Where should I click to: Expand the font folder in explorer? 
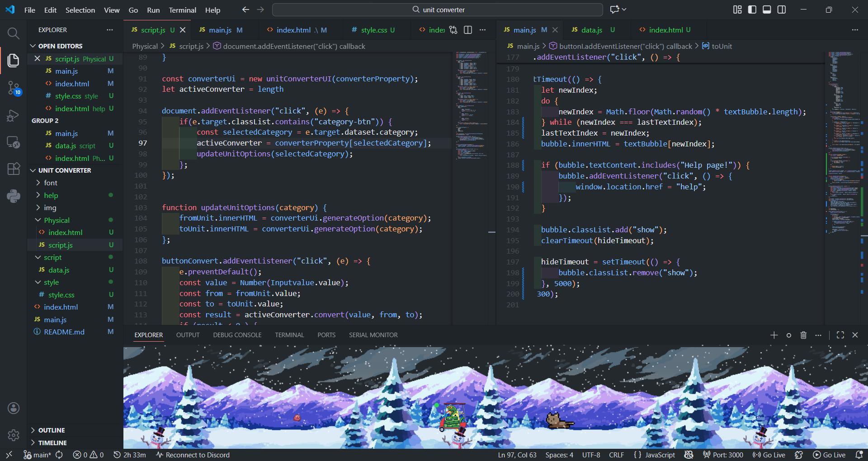point(50,183)
